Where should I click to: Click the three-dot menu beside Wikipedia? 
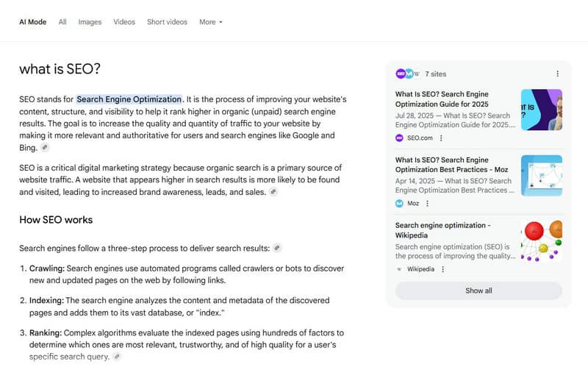tap(442, 269)
